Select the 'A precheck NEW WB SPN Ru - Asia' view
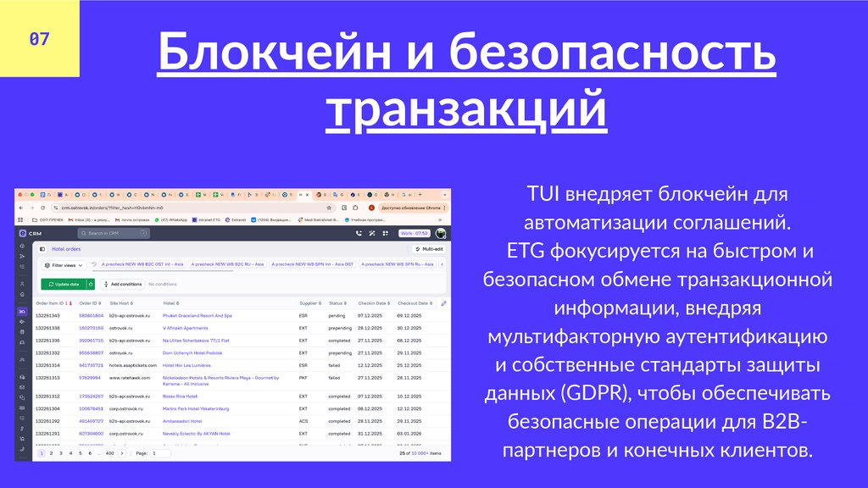The height and width of the screenshot is (488, 868). click(x=398, y=264)
